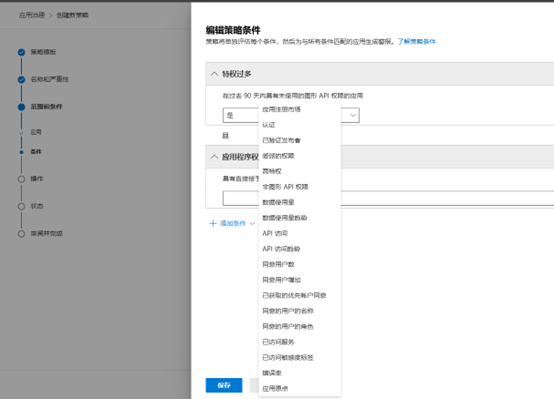Click the filled circle icon for 范围和条件
This screenshot has width=554, height=399.
tap(22, 107)
